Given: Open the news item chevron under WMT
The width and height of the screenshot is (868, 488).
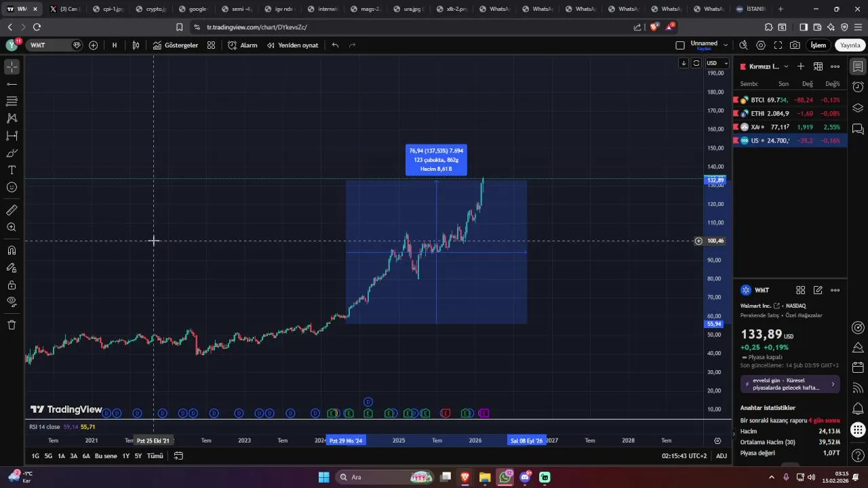Looking at the screenshot, I should [x=833, y=384].
